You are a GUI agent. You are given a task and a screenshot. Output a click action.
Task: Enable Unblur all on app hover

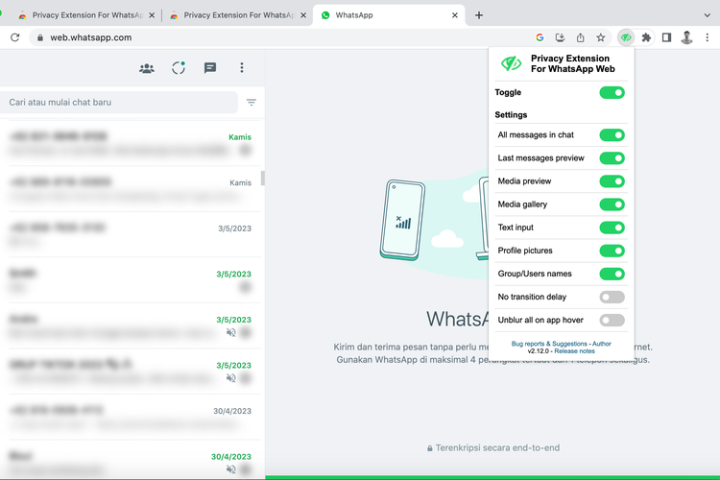pyautogui.click(x=612, y=320)
